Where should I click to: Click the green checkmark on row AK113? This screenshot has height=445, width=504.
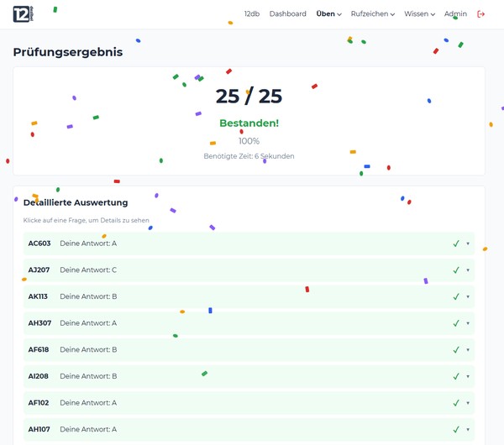click(456, 296)
